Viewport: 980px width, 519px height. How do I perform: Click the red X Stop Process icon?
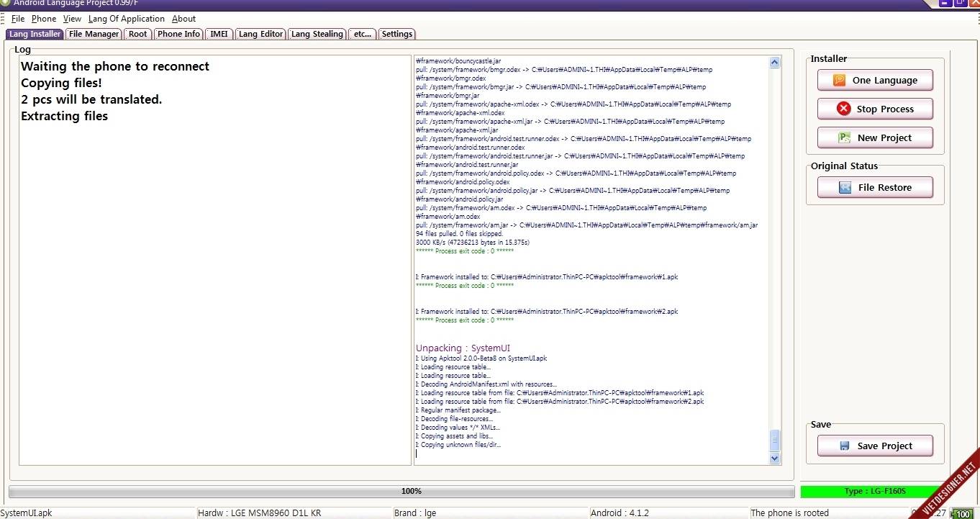click(843, 109)
